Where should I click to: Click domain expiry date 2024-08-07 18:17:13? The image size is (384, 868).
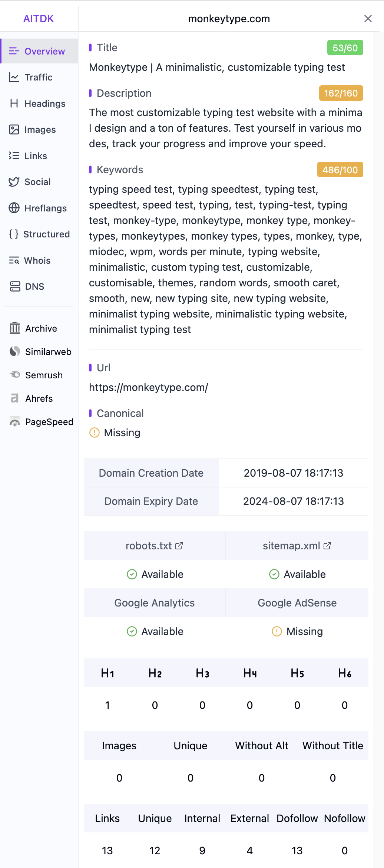(294, 501)
